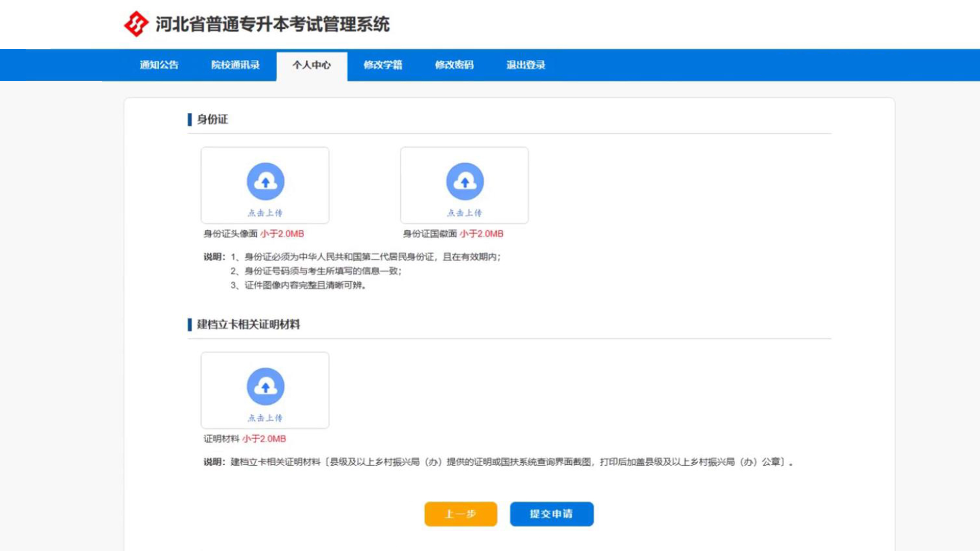
Task: Click the 身份证头像面 小于2.0MB label
Action: [x=254, y=234]
